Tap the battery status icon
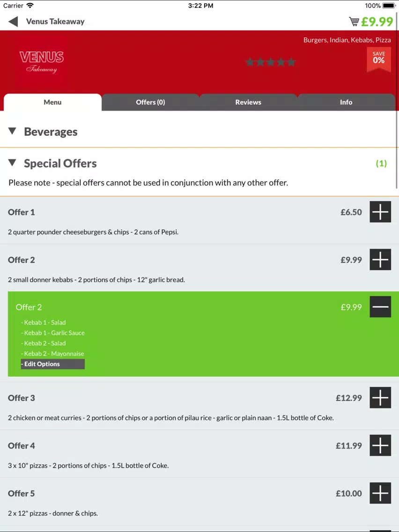399x532 pixels. (389, 6)
